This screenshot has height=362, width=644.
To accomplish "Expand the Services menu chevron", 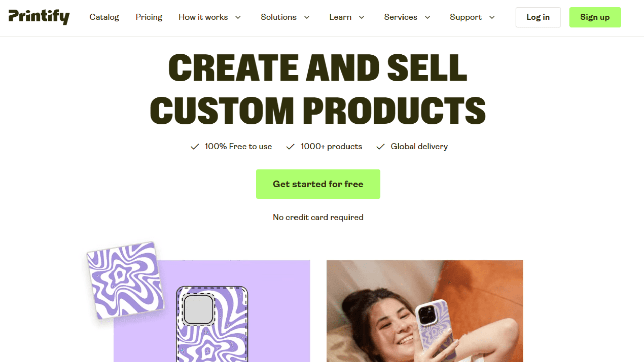I will click(427, 17).
